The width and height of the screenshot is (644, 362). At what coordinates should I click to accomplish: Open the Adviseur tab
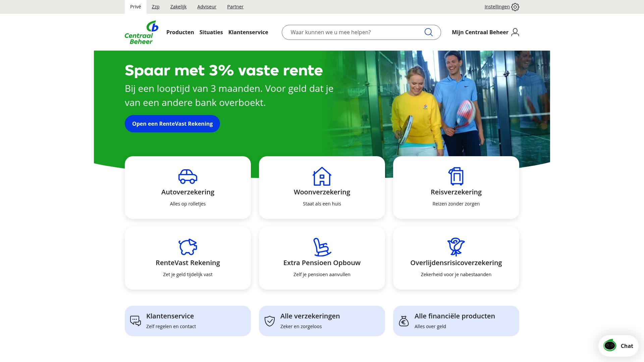point(207,7)
